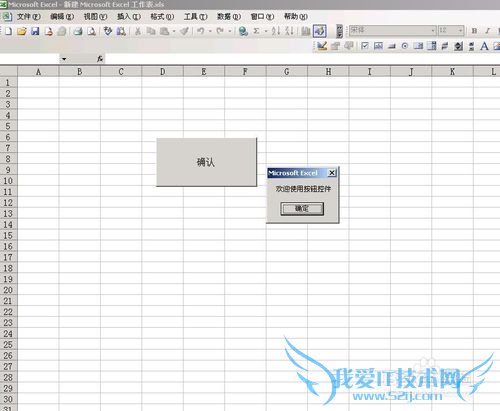500x411 pixels.
Task: Select the Text Box control tool
Action: point(378,46)
